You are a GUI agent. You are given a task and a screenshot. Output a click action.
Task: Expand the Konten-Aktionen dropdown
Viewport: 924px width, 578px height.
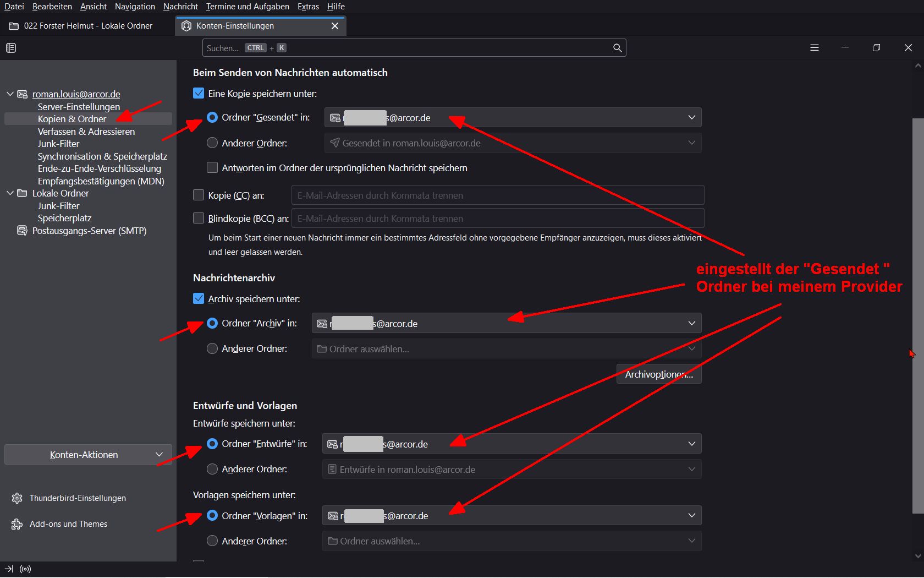pyautogui.click(x=88, y=455)
